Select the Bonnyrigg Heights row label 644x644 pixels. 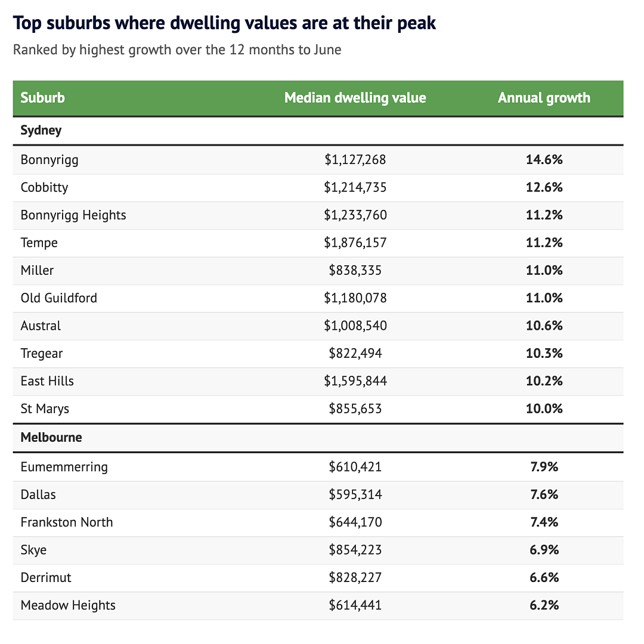pos(73,215)
